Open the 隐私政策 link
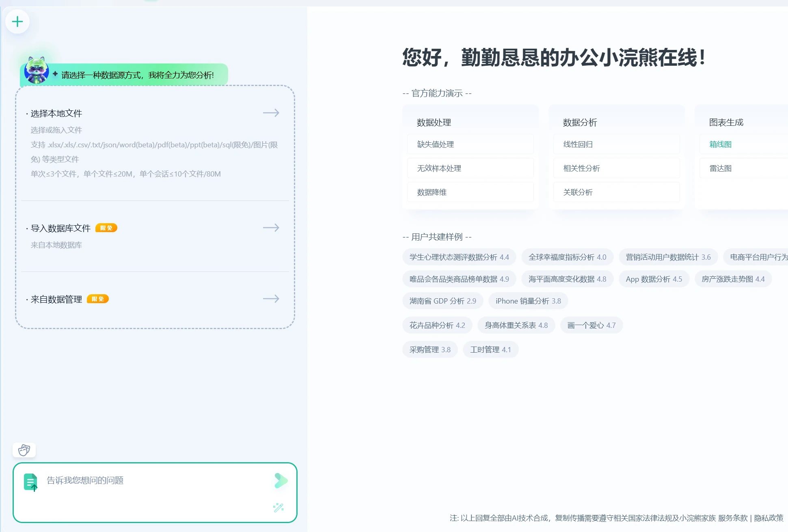The height and width of the screenshot is (532, 788). pos(769,518)
